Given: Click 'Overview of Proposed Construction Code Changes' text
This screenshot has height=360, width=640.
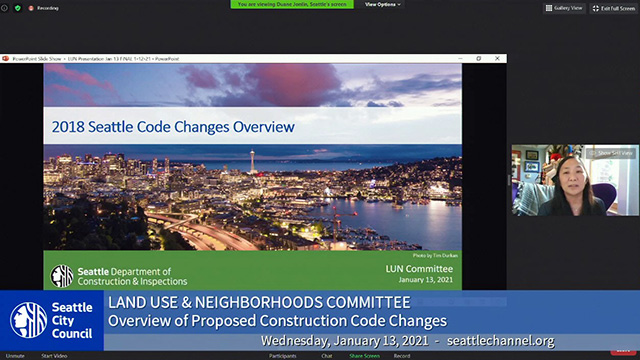Looking at the screenshot, I should (x=278, y=321).
